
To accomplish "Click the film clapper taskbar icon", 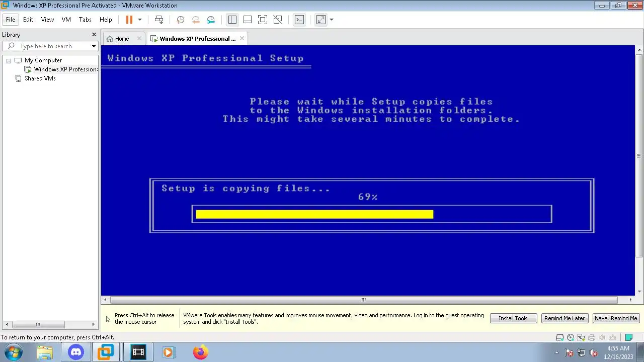I will [x=138, y=352].
